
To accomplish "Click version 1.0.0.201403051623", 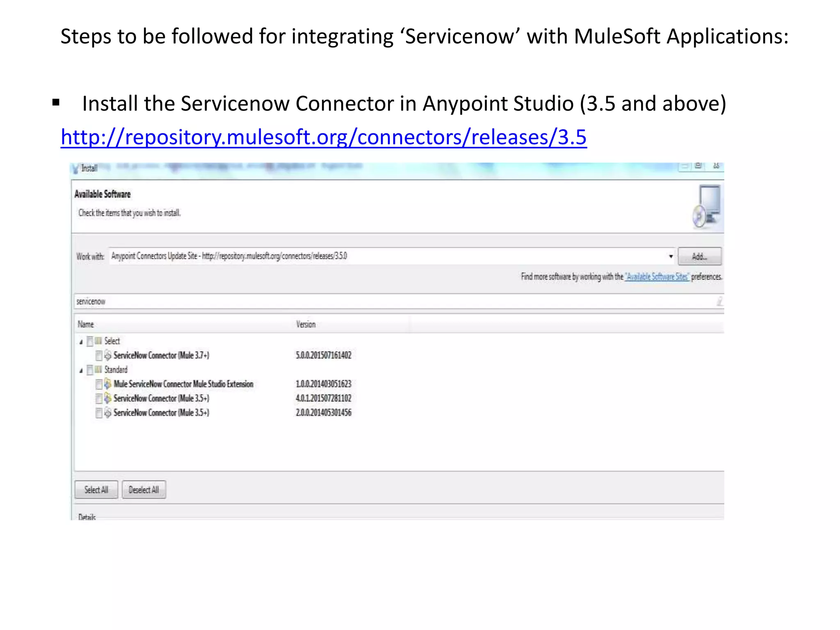I will click(324, 384).
